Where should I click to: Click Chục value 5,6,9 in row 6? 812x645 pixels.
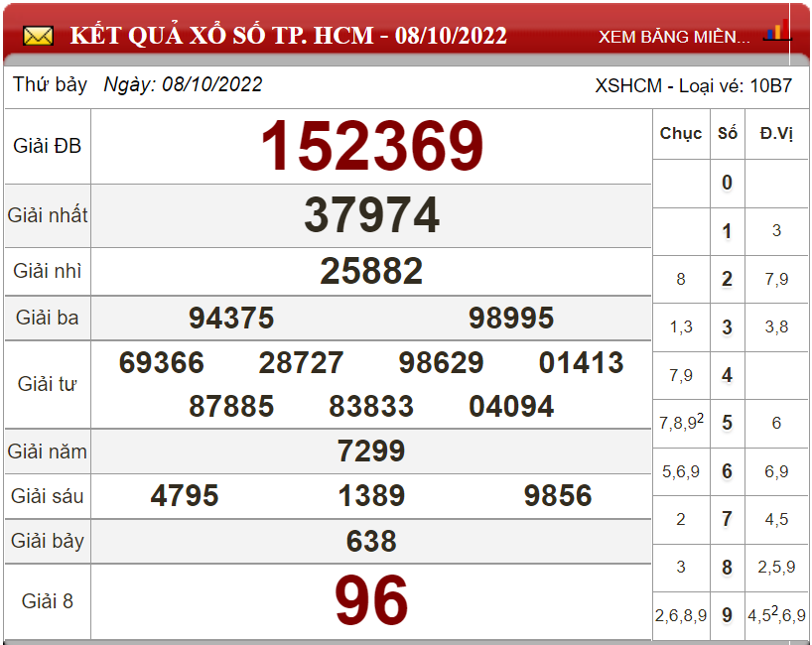tap(680, 472)
